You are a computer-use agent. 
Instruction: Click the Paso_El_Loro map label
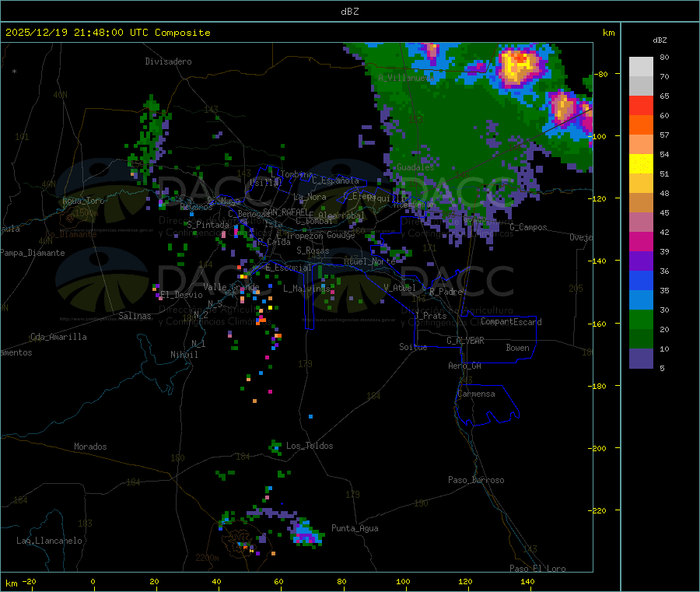tap(537, 569)
